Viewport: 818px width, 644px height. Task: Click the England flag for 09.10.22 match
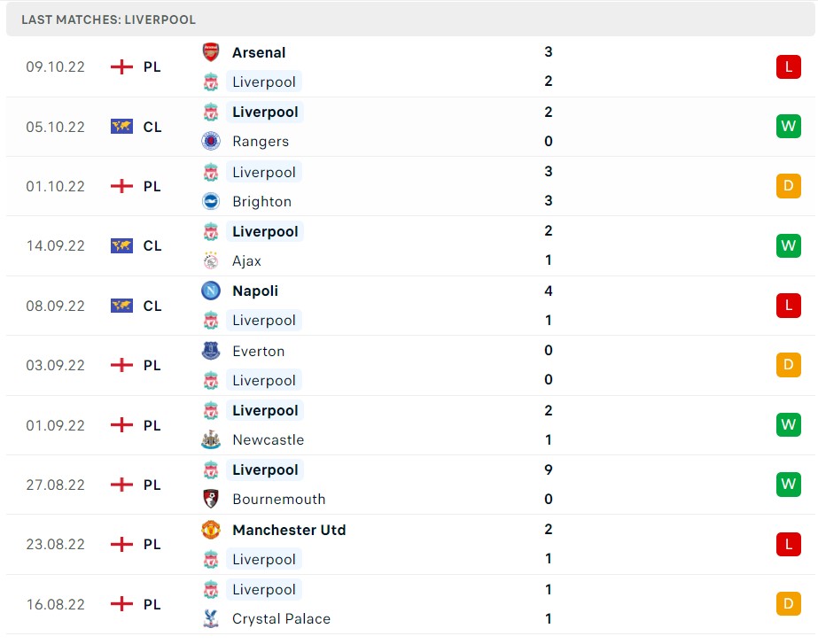[121, 66]
